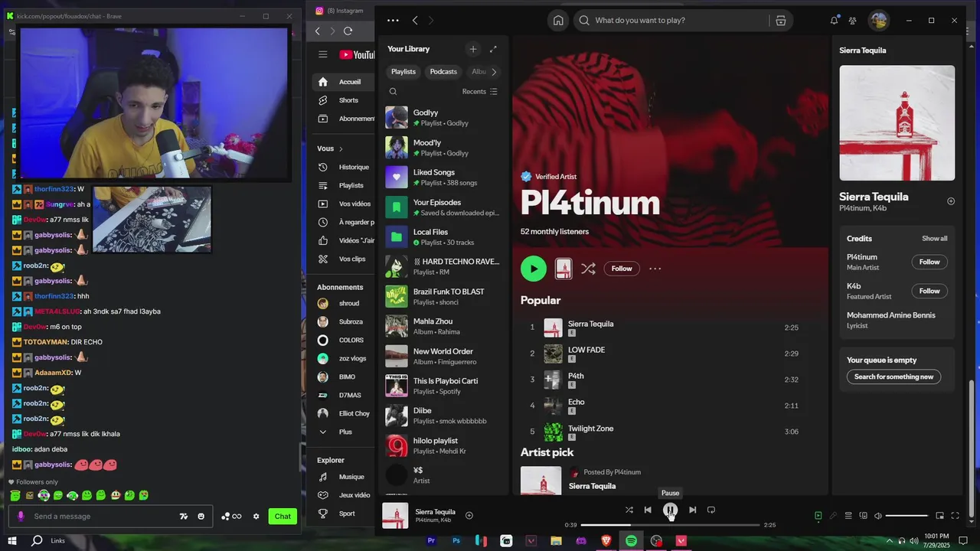This screenshot has width=980, height=551.
Task: Open the emote picker in Kick chat
Action: (201, 517)
